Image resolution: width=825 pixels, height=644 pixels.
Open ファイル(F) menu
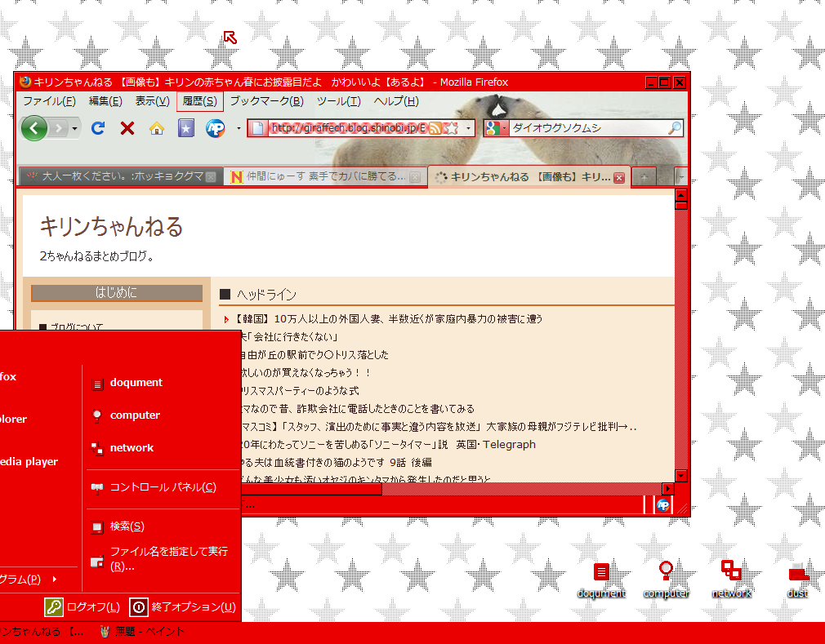click(49, 101)
